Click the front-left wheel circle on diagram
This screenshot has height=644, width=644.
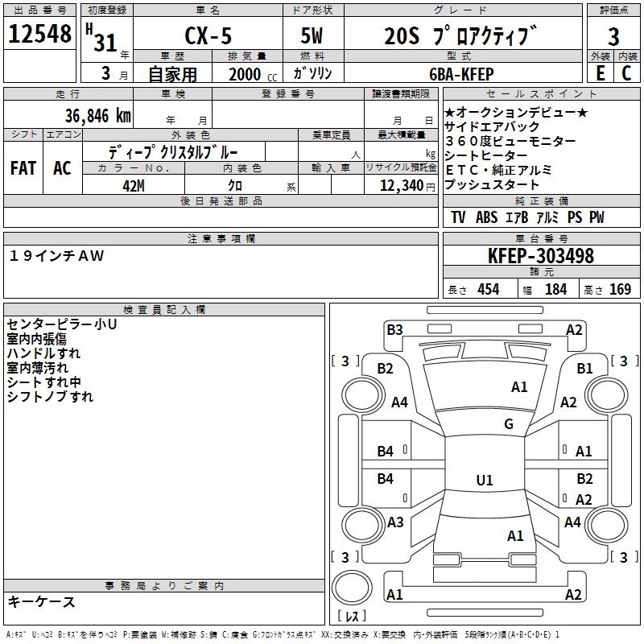pyautogui.click(x=362, y=395)
